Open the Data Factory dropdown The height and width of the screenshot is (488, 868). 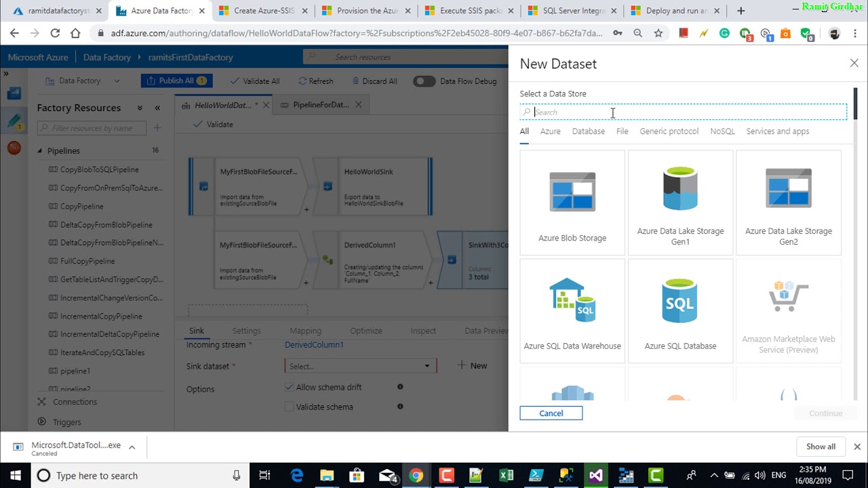coord(82,81)
